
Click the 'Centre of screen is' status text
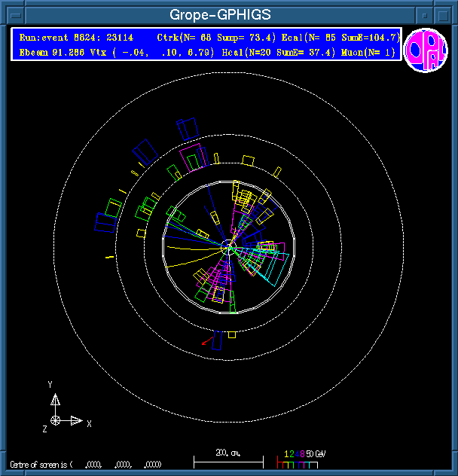(x=41, y=465)
